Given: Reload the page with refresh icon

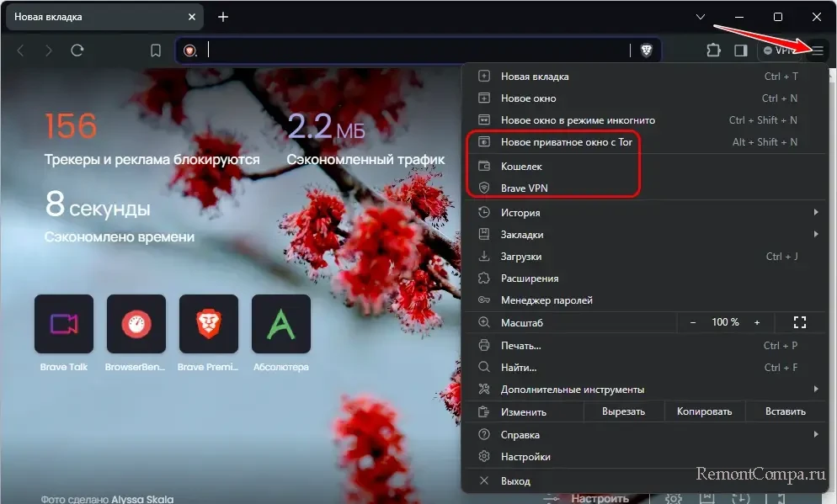Looking at the screenshot, I should pyautogui.click(x=77, y=50).
